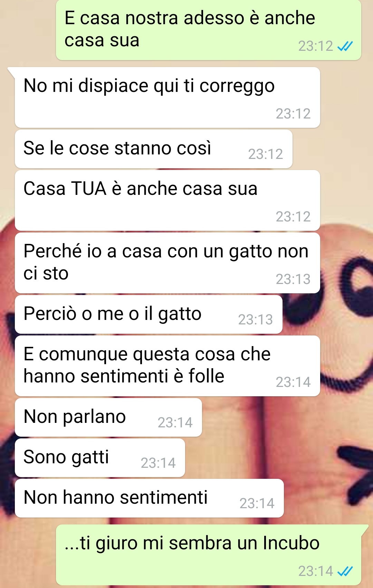The image size is (373, 588).
Task: Select the 'Non hanno sentimenti' message
Action: pyautogui.click(x=149, y=498)
